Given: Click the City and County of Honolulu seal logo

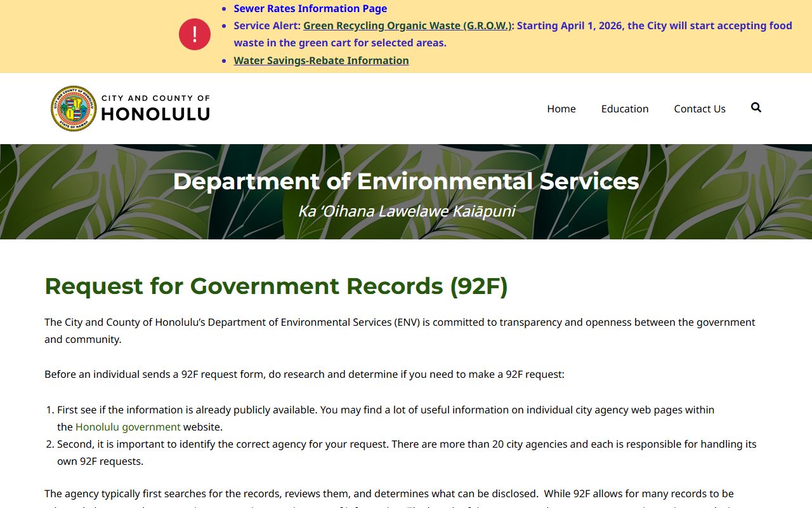Looking at the screenshot, I should point(74,109).
